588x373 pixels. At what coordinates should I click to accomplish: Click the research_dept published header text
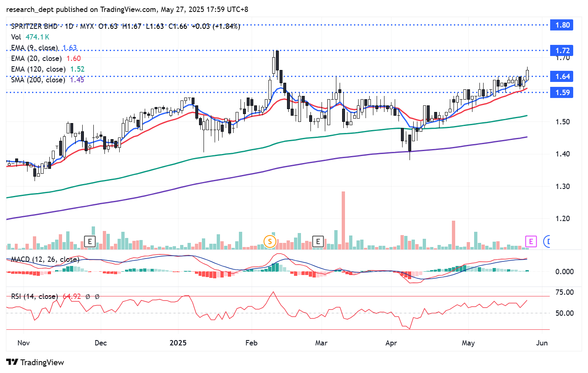point(127,9)
